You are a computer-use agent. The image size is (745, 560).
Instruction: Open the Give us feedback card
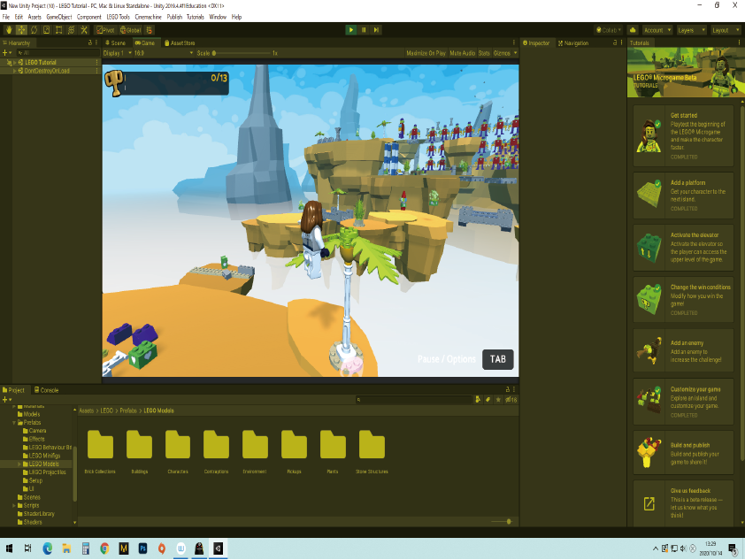(683, 502)
